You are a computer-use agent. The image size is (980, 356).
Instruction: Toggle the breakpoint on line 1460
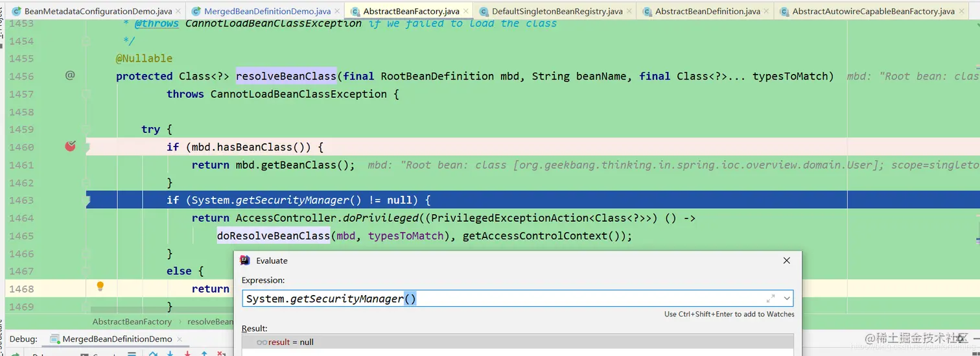[x=70, y=147]
